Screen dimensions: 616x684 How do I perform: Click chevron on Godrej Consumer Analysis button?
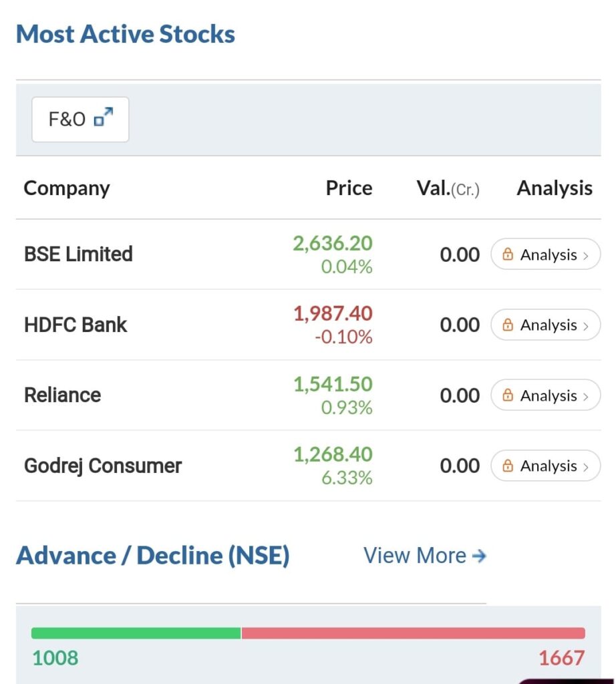click(x=586, y=467)
